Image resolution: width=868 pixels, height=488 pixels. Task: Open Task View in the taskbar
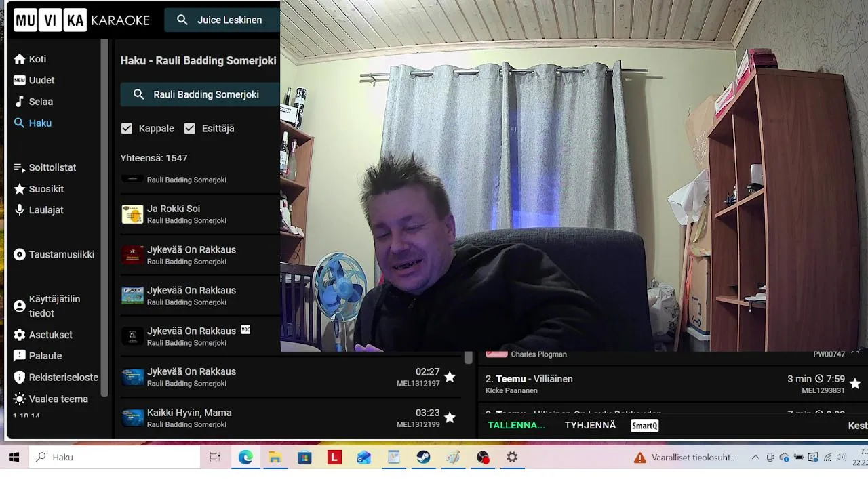215,457
